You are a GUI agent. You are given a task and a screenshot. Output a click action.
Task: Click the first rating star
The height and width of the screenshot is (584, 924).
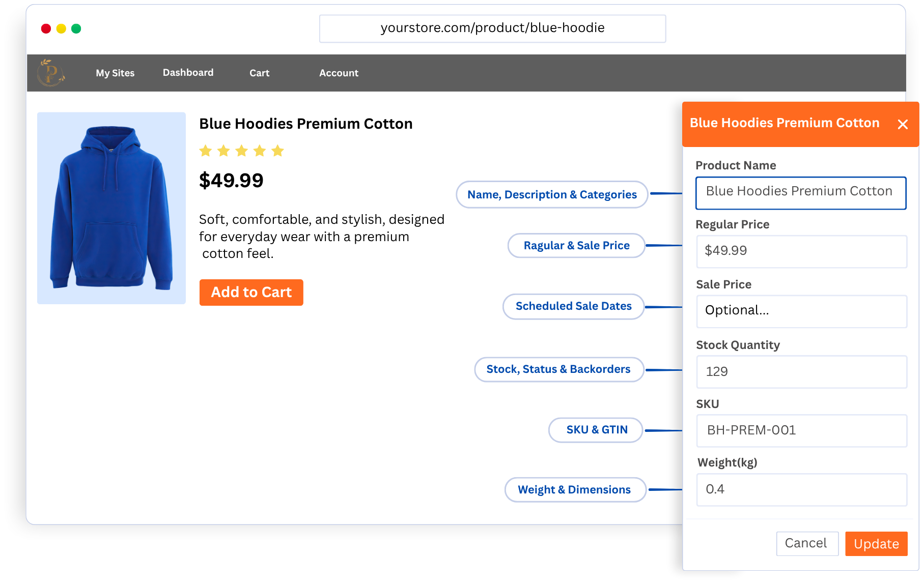click(206, 151)
